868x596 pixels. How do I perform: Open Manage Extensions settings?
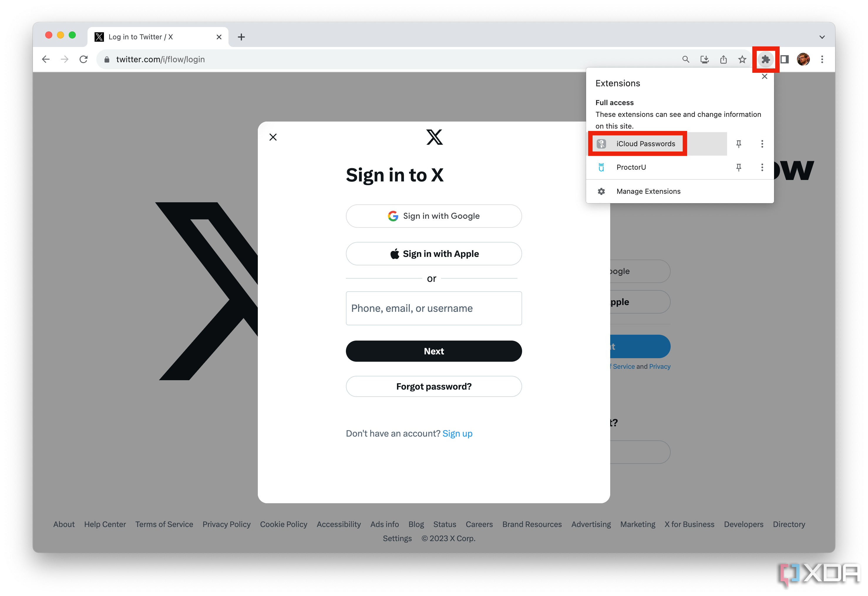coord(648,191)
